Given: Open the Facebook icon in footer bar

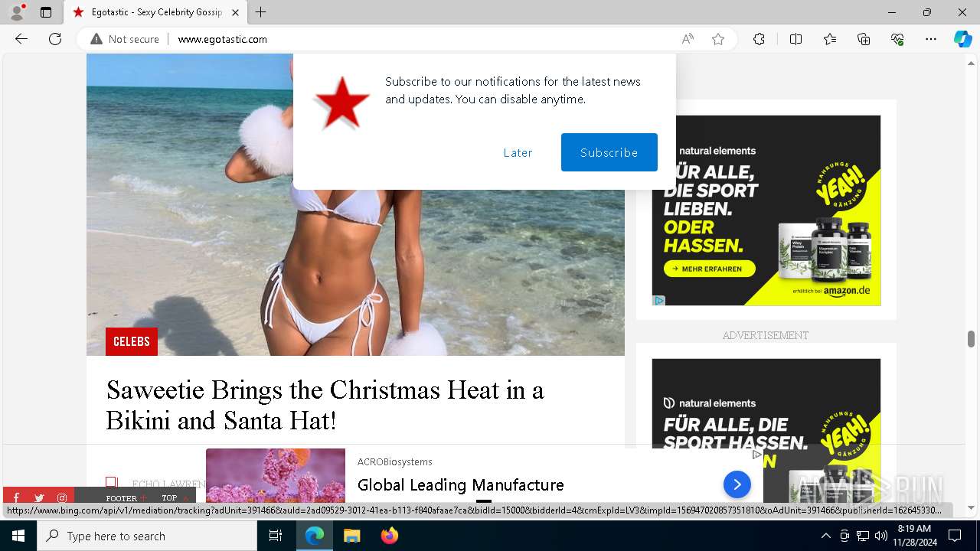Looking at the screenshot, I should click(16, 498).
